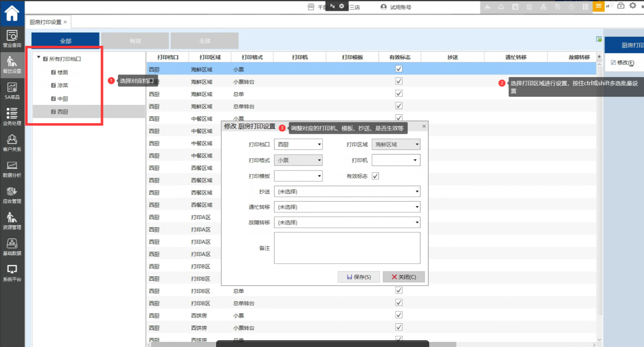Toggle the 有效标志 checkbox in the dialog
This screenshot has width=644, height=347.
[376, 176]
